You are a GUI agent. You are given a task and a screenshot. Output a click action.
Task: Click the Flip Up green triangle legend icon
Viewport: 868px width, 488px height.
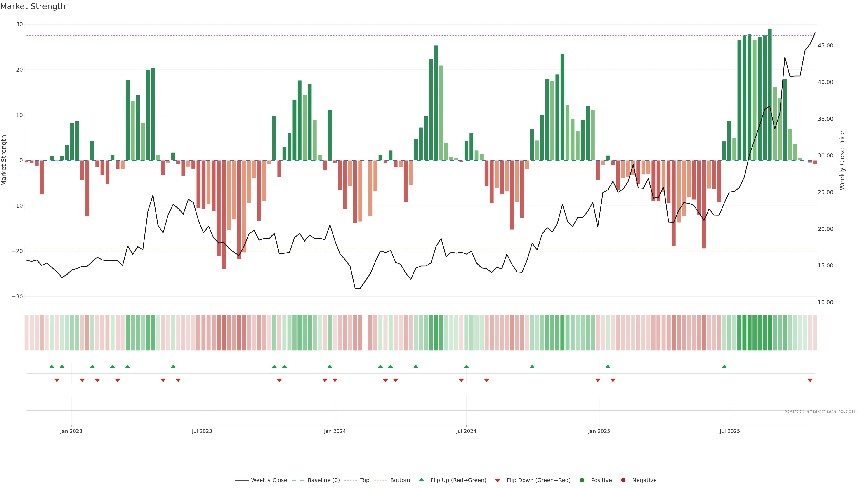click(x=421, y=480)
